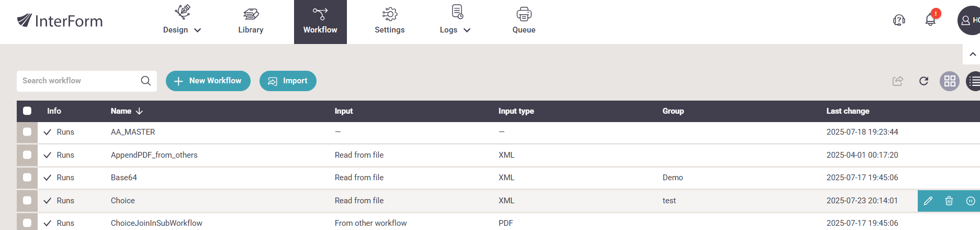Switch to grid view layout
980x230 pixels.
pyautogui.click(x=950, y=81)
